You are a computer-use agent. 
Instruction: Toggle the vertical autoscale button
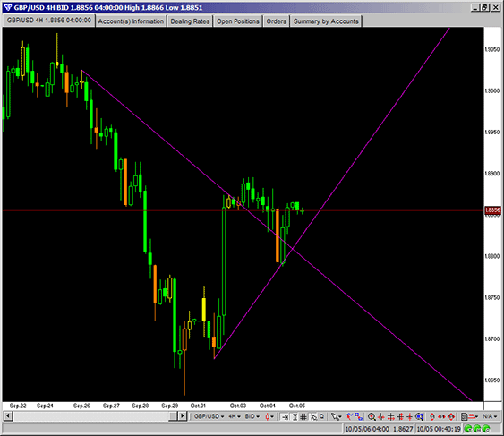coord(295,416)
